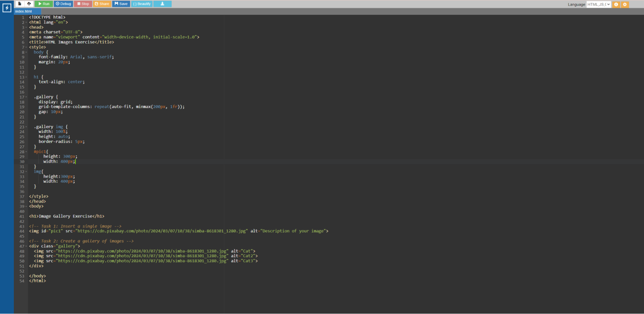Viewport: 644px width, 314px height.
Task: Click the closing </html> tag
Action: click(x=37, y=281)
